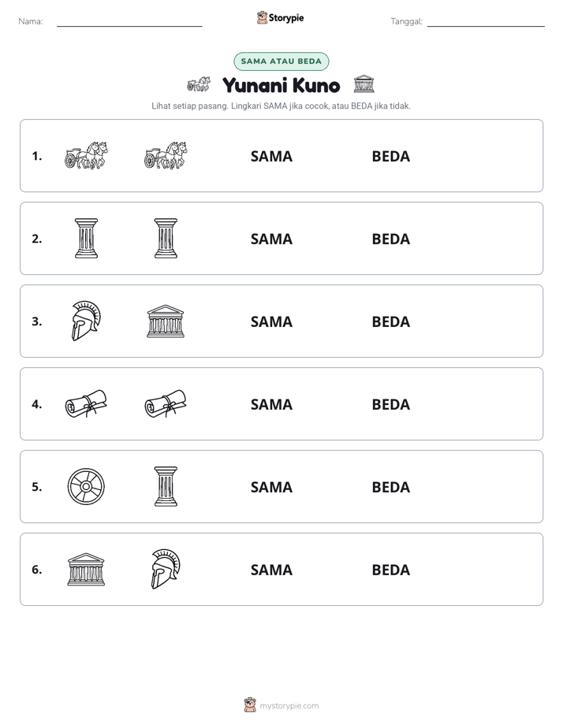Click the second scroll picture in row 4

point(166,403)
